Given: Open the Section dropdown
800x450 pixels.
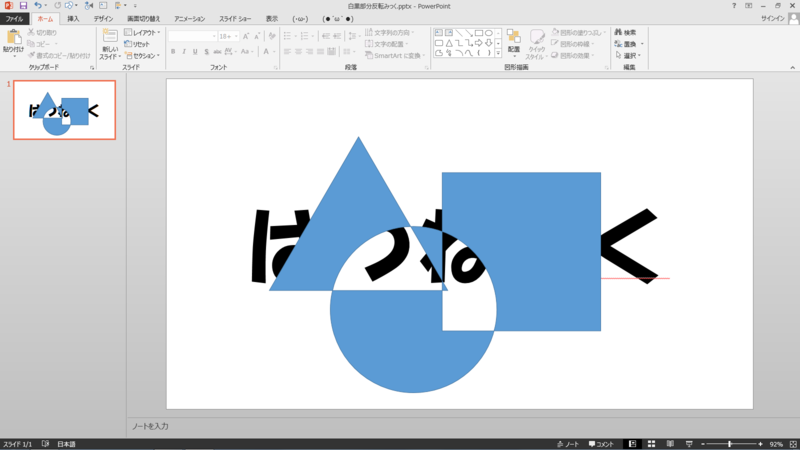Looking at the screenshot, I should 142,56.
